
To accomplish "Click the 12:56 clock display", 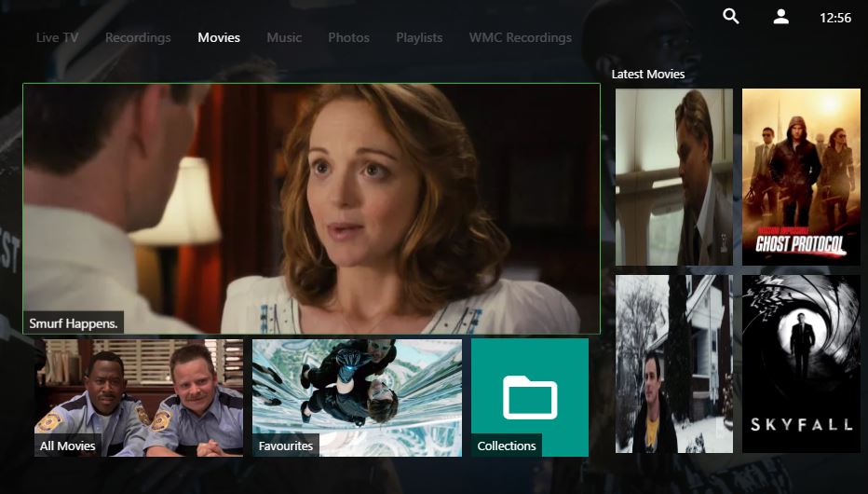I will click(835, 18).
